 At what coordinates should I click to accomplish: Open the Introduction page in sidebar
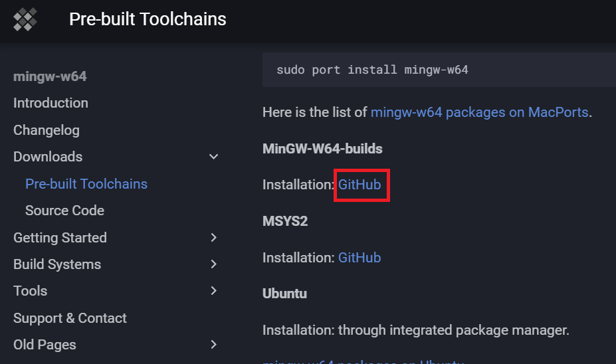tap(51, 103)
